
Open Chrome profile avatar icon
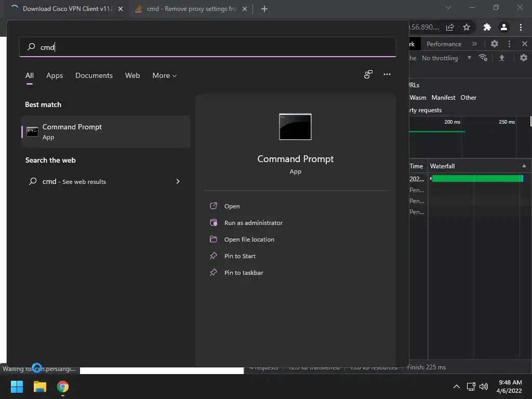click(x=504, y=27)
